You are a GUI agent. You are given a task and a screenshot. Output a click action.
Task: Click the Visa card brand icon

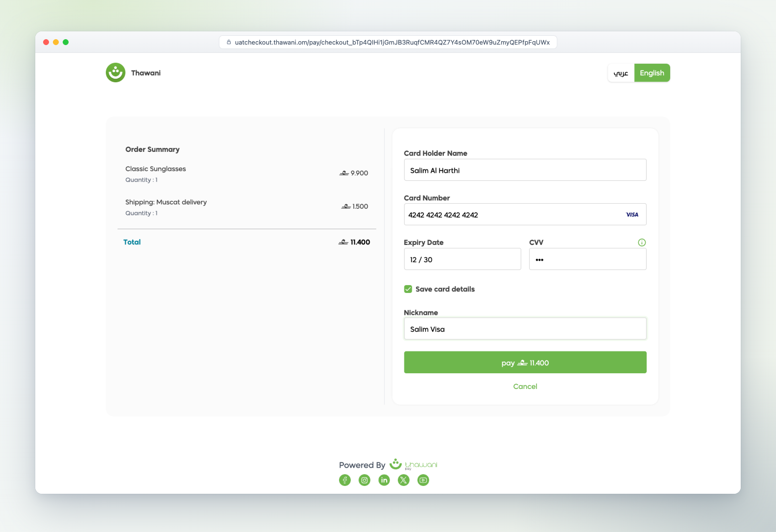(632, 215)
